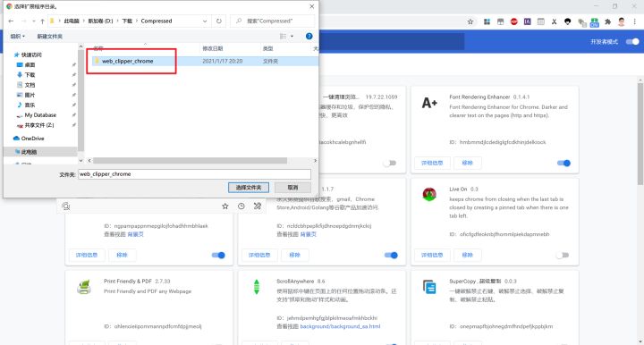
Task: Change the view layout icon in dialog
Action: [283, 36]
